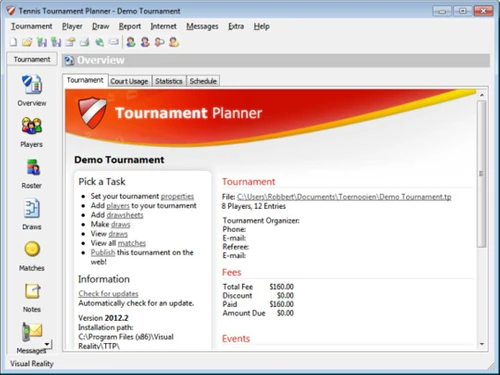Image resolution: width=500 pixels, height=375 pixels.
Task: Click the Check for updates link
Action: [108, 294]
